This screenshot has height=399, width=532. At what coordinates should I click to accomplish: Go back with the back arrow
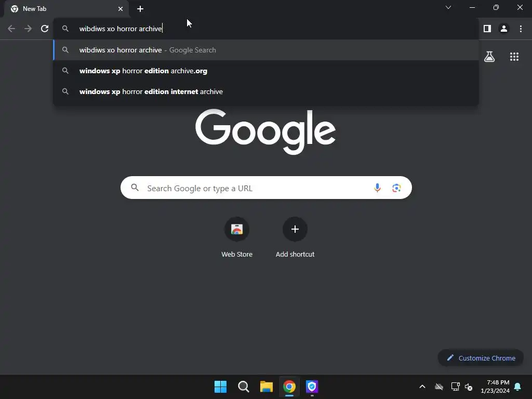[11, 29]
